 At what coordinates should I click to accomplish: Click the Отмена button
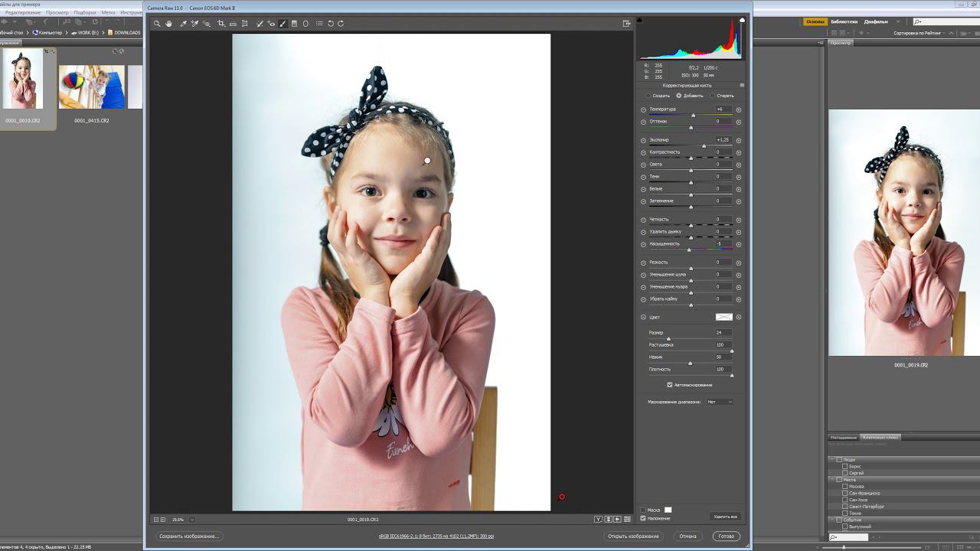[x=688, y=536]
